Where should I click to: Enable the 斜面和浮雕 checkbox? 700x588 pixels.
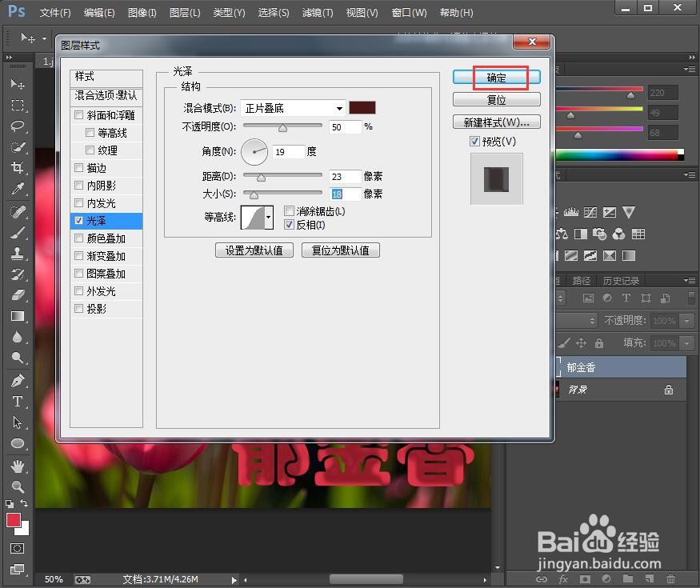pos(79,115)
